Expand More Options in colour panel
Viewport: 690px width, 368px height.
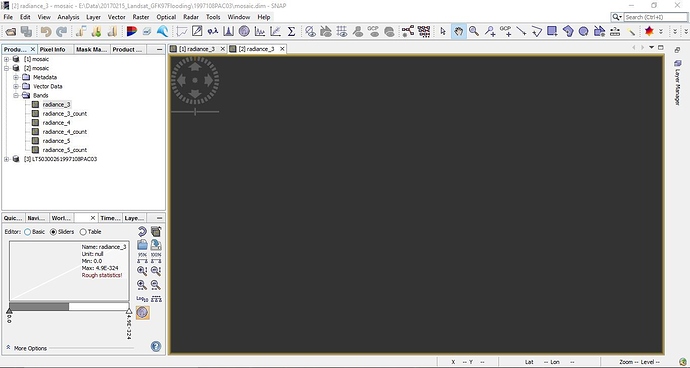click(x=27, y=348)
